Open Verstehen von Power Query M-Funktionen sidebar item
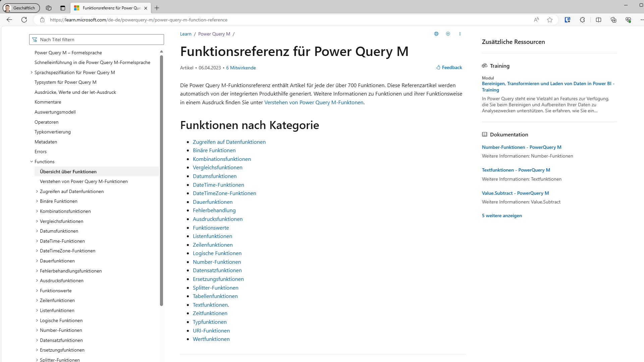The width and height of the screenshot is (644, 362). 84,181
